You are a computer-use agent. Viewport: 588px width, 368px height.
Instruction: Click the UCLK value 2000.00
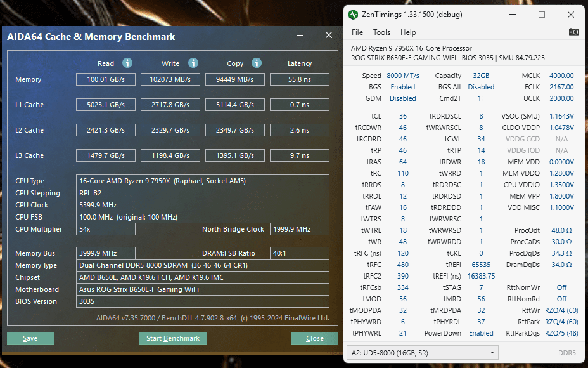[561, 98]
